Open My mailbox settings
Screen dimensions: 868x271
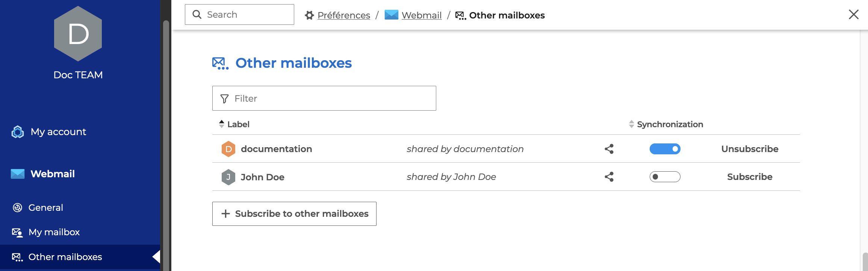coord(54,232)
